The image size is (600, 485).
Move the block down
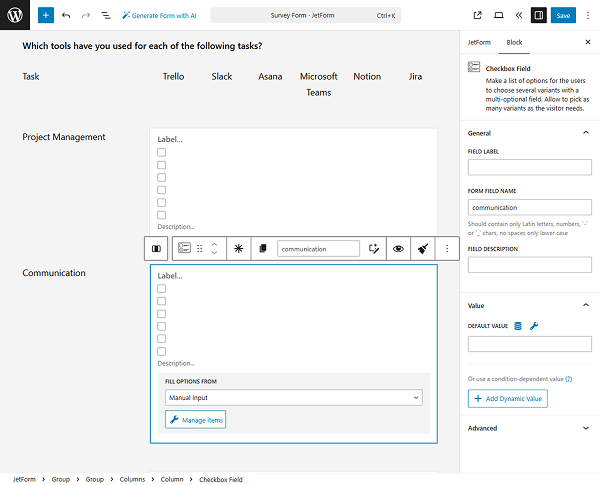[x=214, y=253]
